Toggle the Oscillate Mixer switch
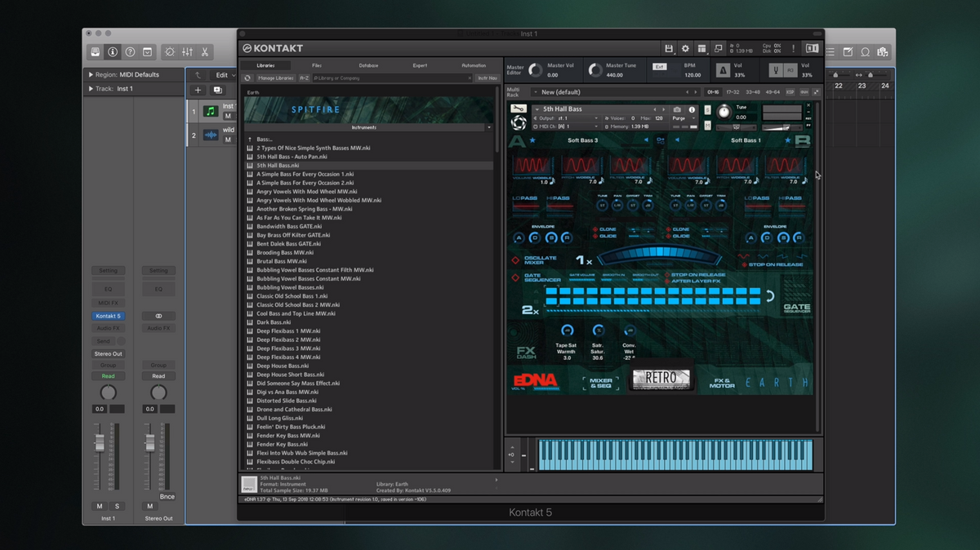The image size is (980, 550). [x=515, y=260]
